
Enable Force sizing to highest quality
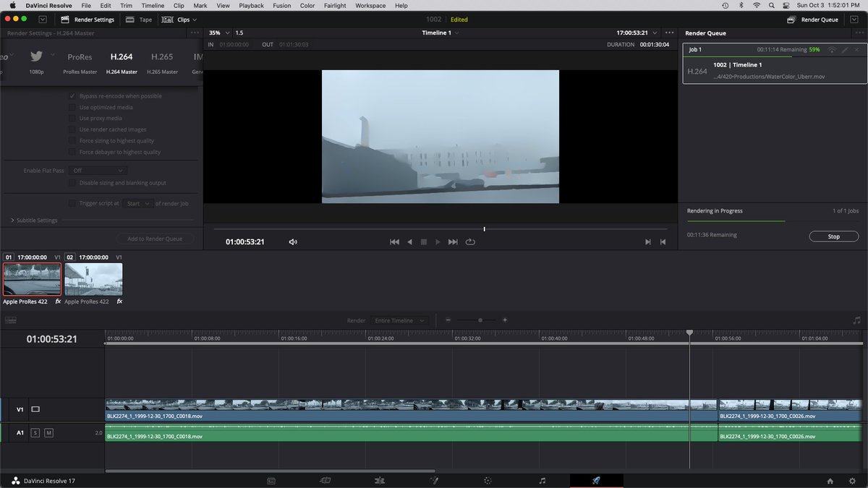(x=72, y=141)
